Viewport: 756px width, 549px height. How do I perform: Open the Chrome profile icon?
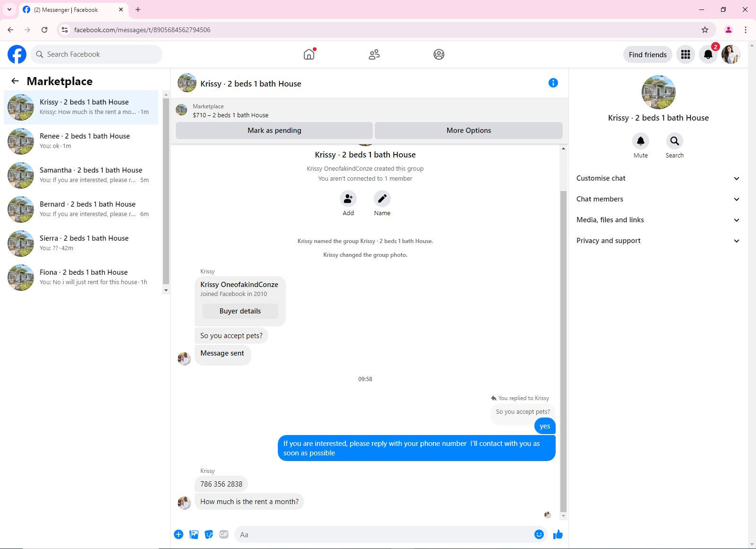click(x=729, y=30)
